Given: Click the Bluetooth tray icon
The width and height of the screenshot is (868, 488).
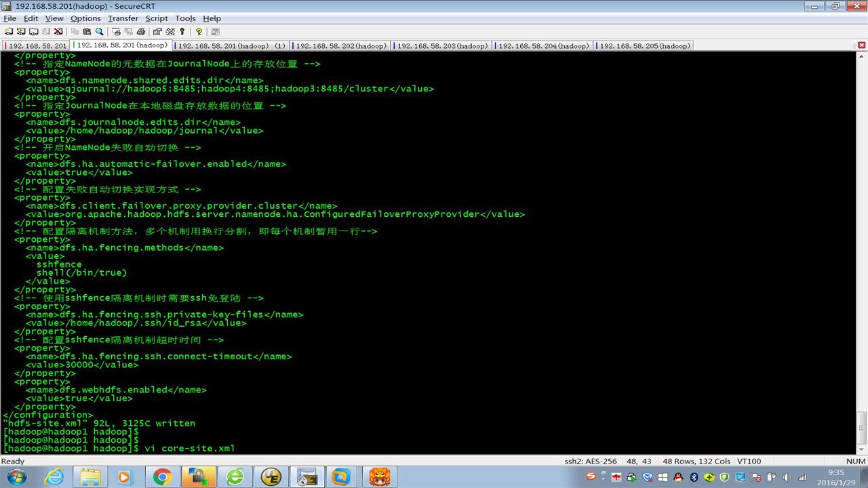Looking at the screenshot, I should tap(694, 477).
